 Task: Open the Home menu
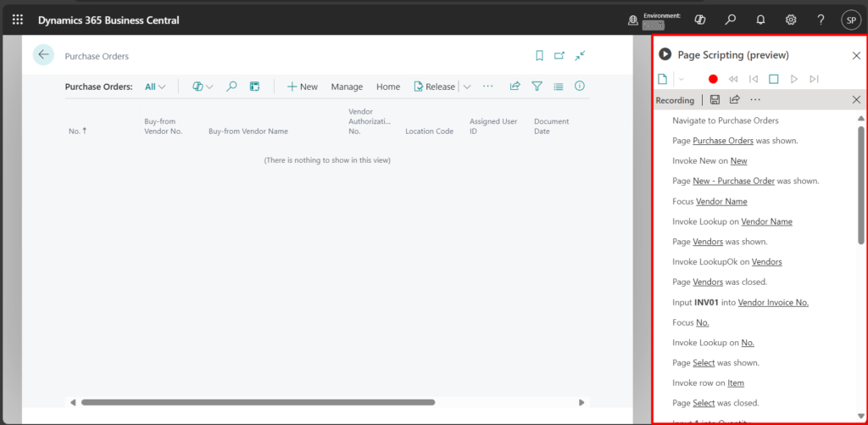[388, 87]
